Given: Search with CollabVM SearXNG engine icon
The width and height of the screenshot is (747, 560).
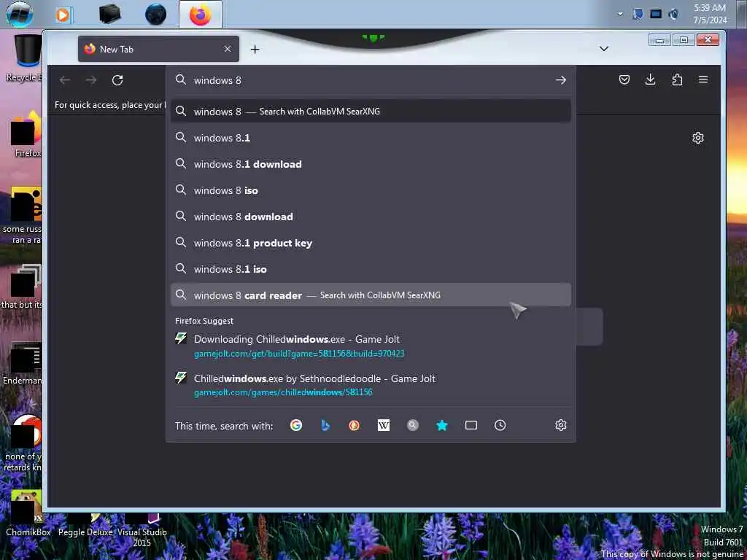Looking at the screenshot, I should [413, 425].
